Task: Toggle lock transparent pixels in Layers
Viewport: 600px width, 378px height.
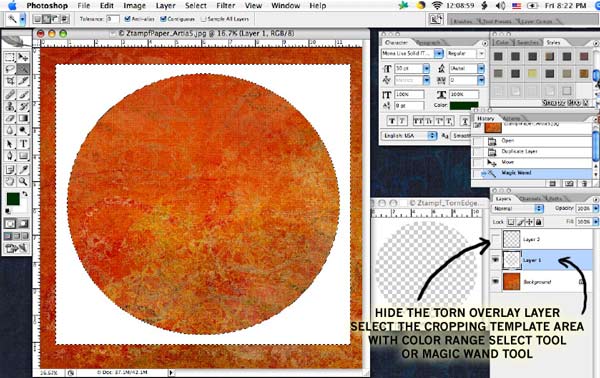Action: pos(511,222)
